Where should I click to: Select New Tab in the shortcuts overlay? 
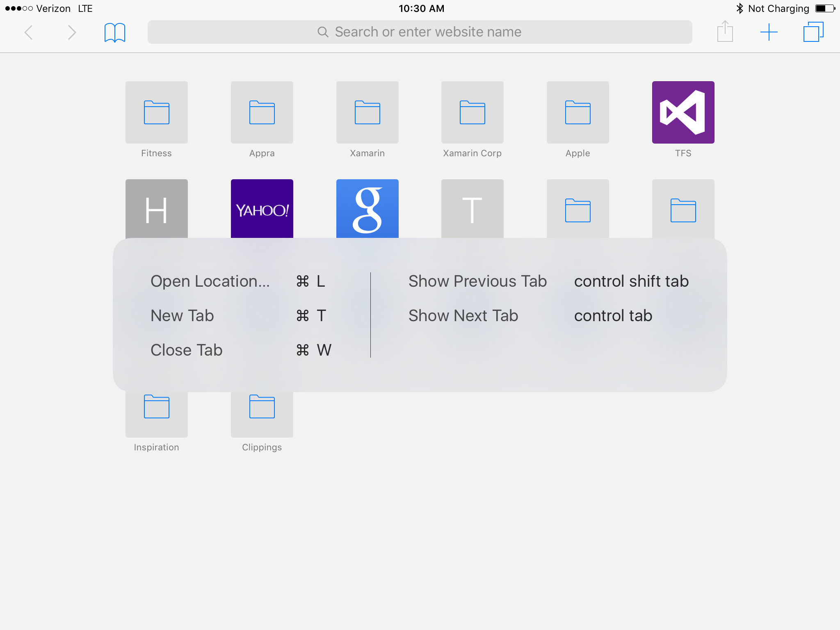[182, 315]
